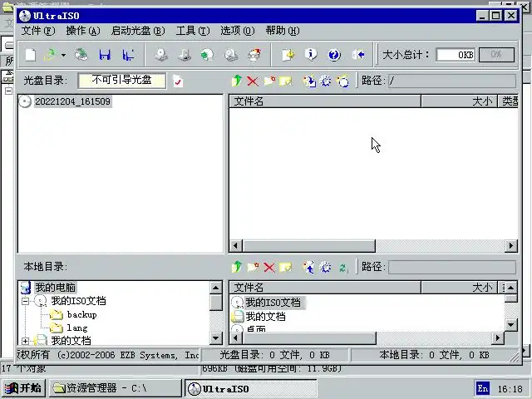Click the Save As icon
Screen dimensions: 532x399
[128, 55]
